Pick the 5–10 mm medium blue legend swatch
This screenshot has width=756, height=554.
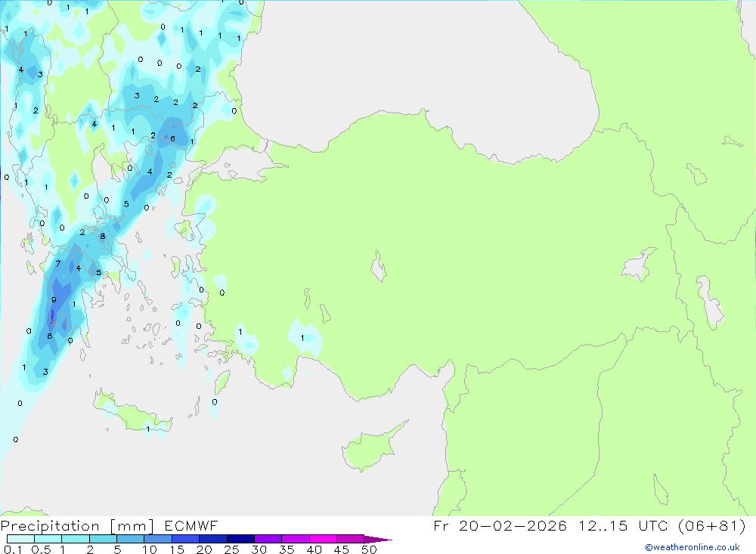coord(130,539)
